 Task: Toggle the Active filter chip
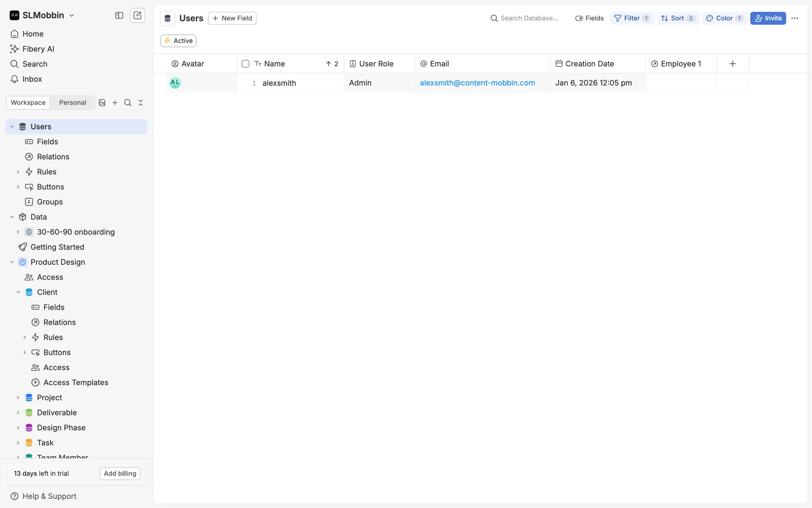pos(178,41)
